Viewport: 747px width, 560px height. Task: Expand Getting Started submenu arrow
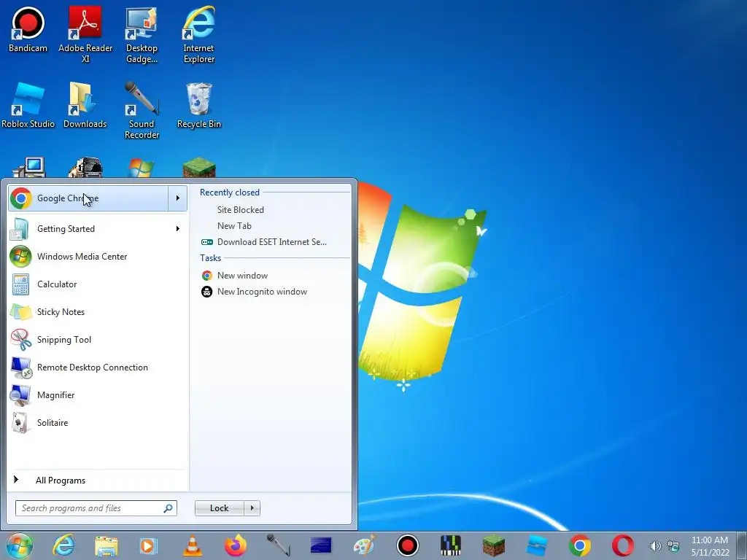(178, 228)
